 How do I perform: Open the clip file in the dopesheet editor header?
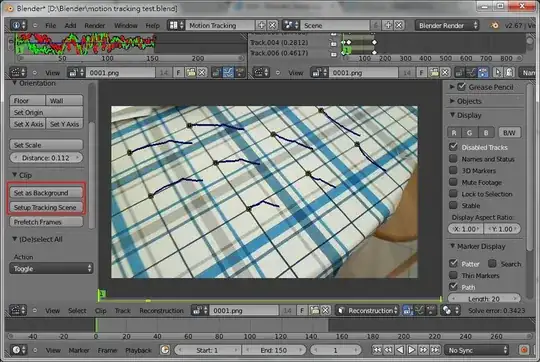pyautogui.click(x=434, y=73)
